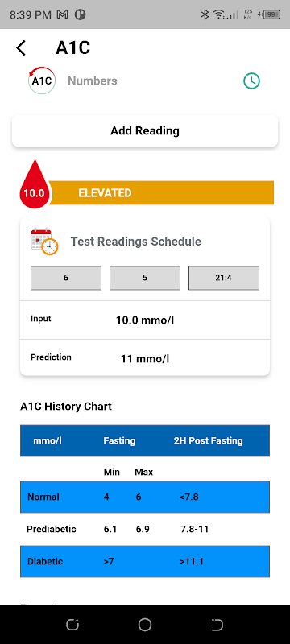The image size is (290, 644).
Task: Tap the calendar clock schedule icon
Action: tap(44, 241)
